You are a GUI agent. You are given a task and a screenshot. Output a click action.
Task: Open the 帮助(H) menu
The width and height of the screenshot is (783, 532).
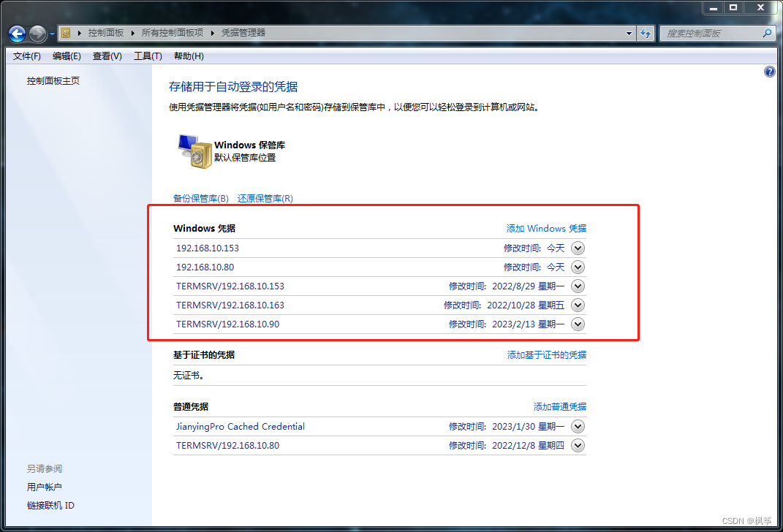click(x=189, y=56)
